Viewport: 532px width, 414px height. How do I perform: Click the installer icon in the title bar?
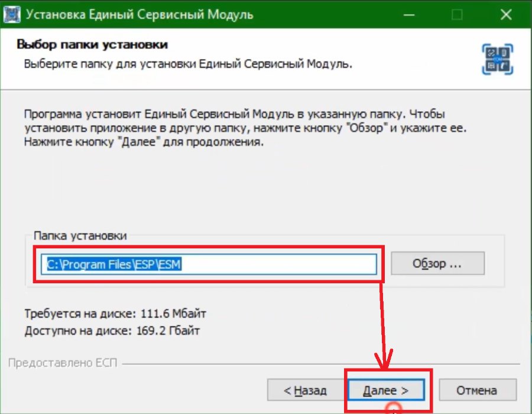[x=12, y=15]
